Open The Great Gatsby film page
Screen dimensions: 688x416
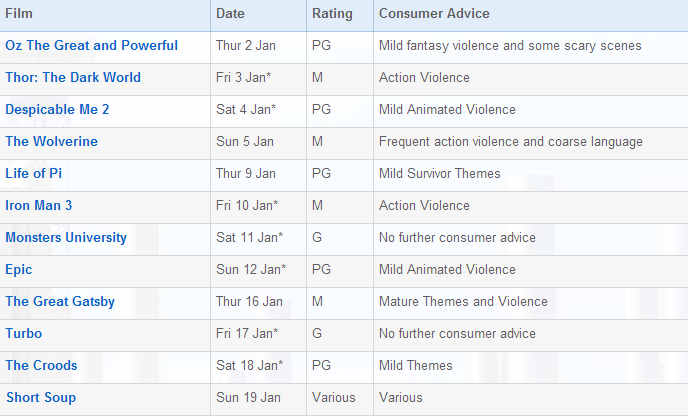tap(60, 302)
